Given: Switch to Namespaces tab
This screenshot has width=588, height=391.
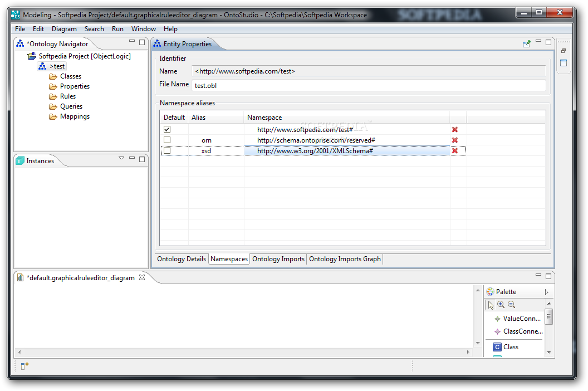Looking at the screenshot, I should click(229, 260).
